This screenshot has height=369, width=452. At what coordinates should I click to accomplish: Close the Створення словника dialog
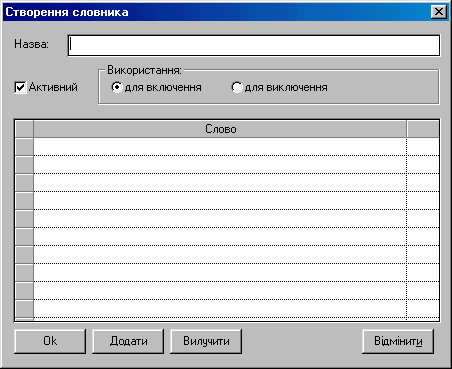(x=439, y=12)
